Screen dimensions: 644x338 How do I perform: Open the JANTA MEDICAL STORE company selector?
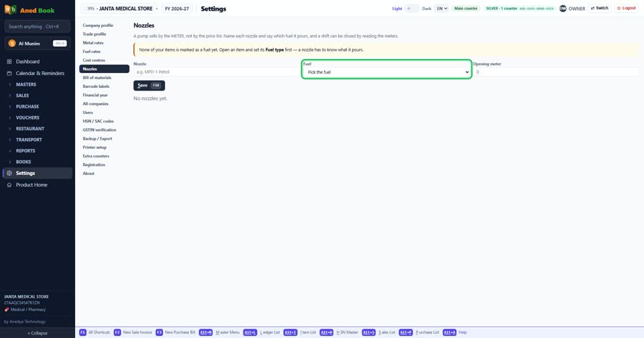tap(119, 8)
